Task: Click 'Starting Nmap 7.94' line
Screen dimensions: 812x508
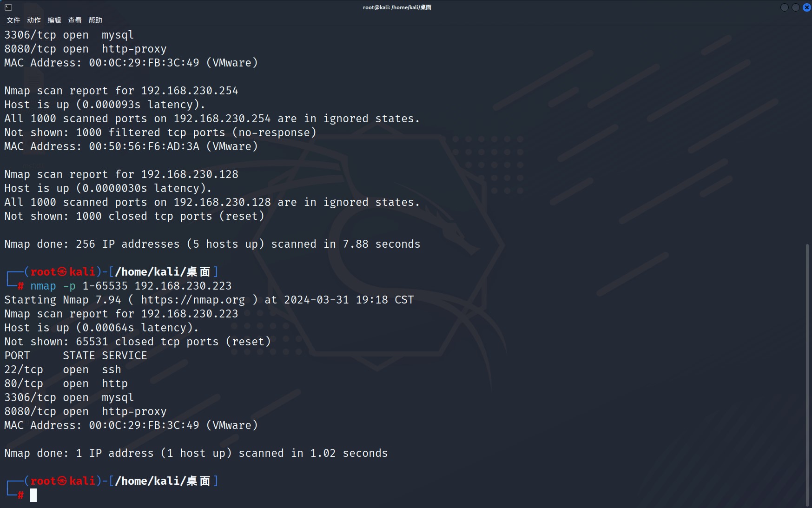Action: pos(209,300)
